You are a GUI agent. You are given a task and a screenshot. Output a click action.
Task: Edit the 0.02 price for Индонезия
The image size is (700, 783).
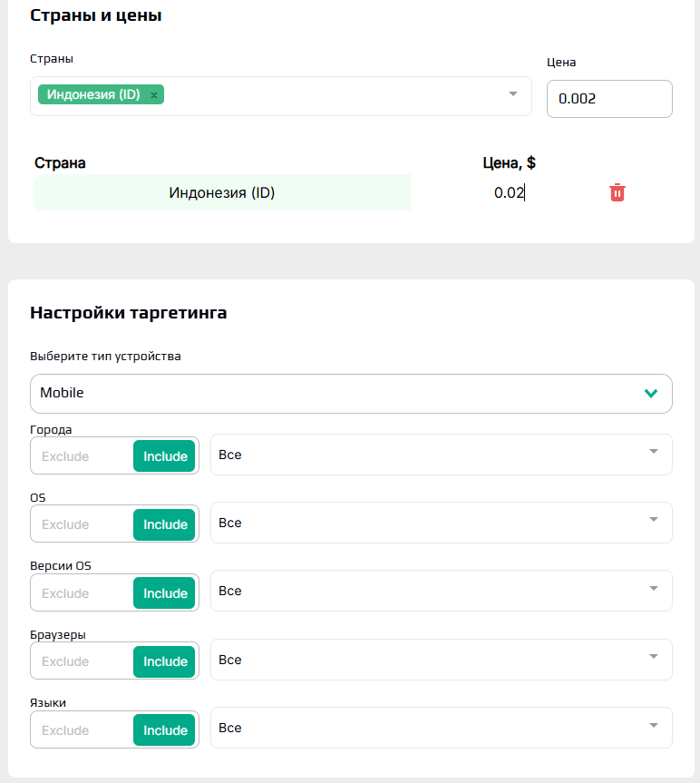point(509,192)
